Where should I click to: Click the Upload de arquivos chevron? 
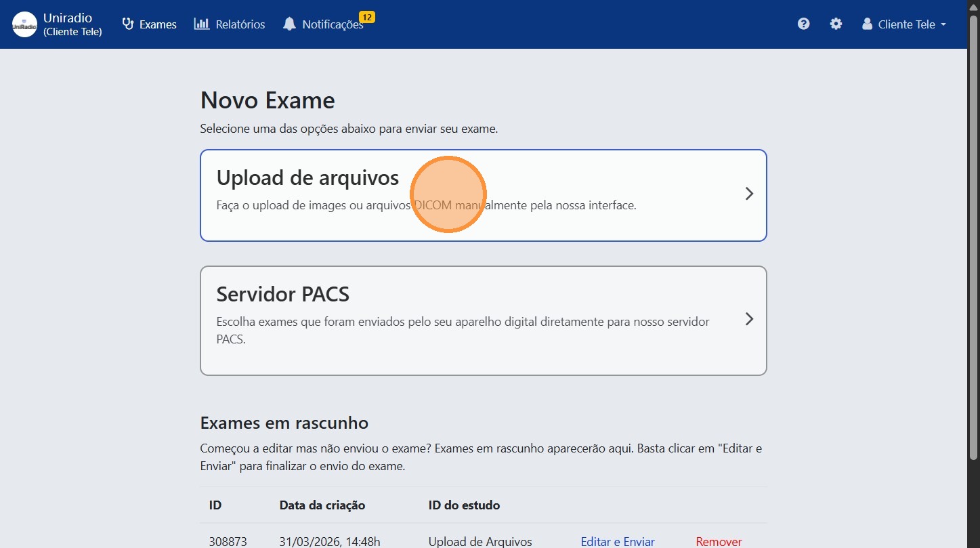(748, 194)
